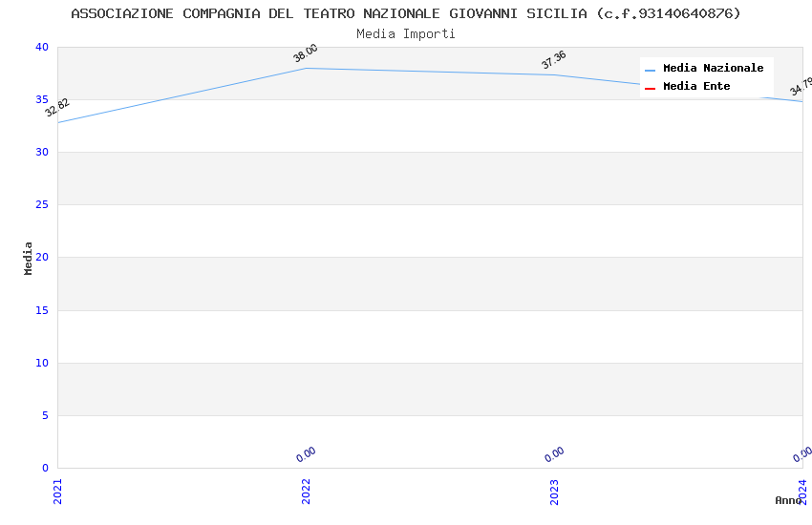
Task: Select year 2023 on the x-axis
Action: [554, 491]
